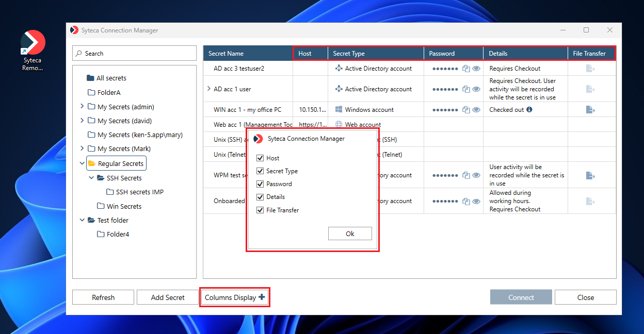Collapse the Regular Secrets folder
Image resolution: width=644 pixels, height=334 pixels.
pos(82,163)
